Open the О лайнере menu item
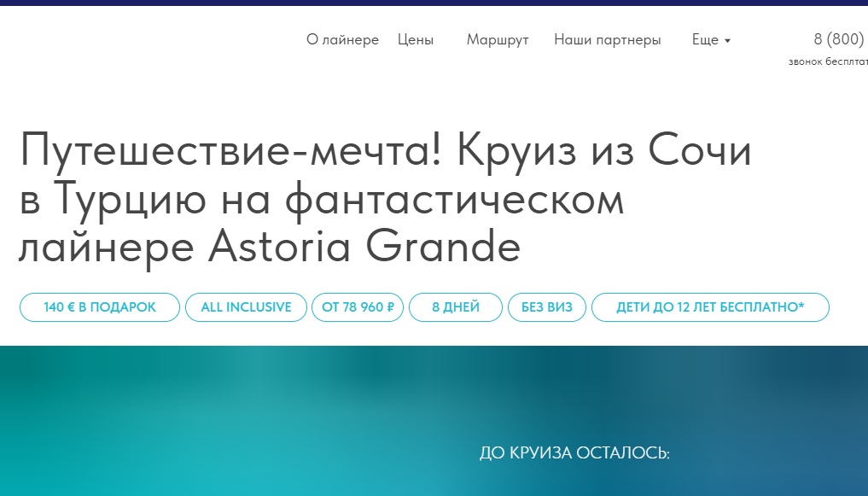 coord(342,40)
